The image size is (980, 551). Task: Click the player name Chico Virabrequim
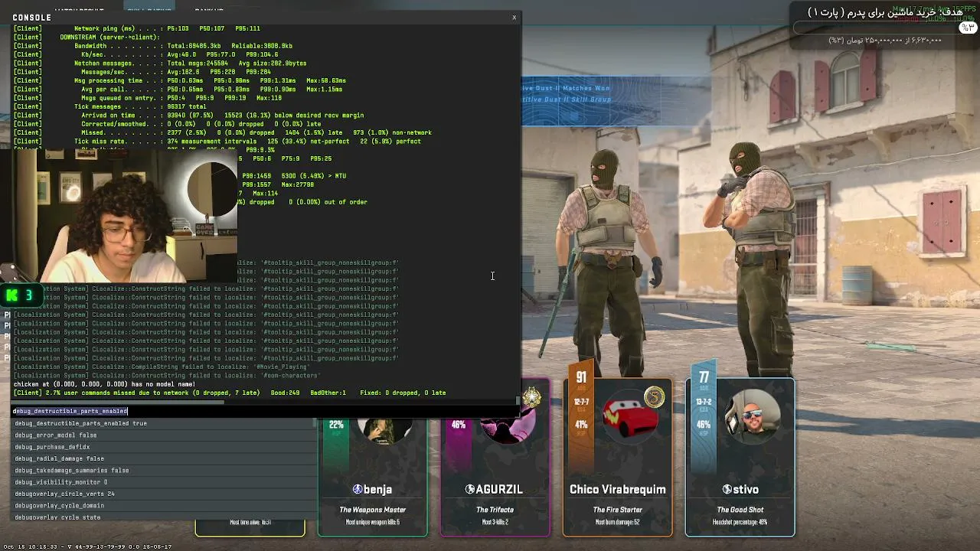tap(617, 489)
